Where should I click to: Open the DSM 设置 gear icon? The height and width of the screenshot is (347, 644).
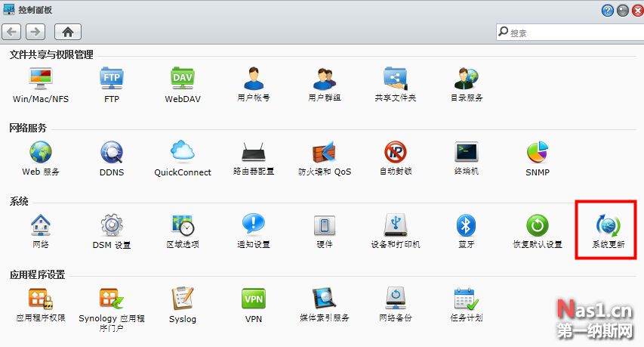111,225
